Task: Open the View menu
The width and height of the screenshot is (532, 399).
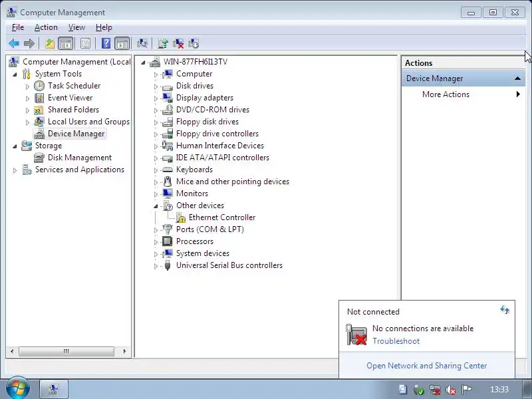Action: click(76, 27)
